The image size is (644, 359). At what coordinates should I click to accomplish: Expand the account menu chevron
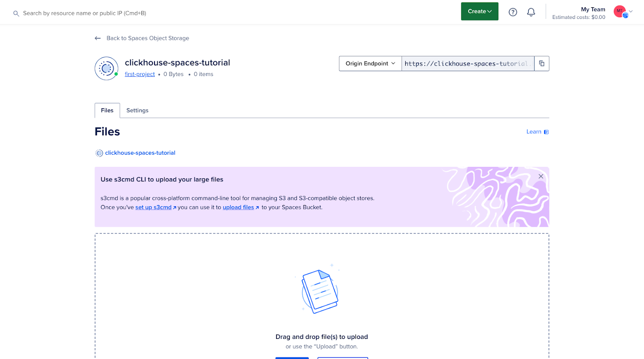631,11
